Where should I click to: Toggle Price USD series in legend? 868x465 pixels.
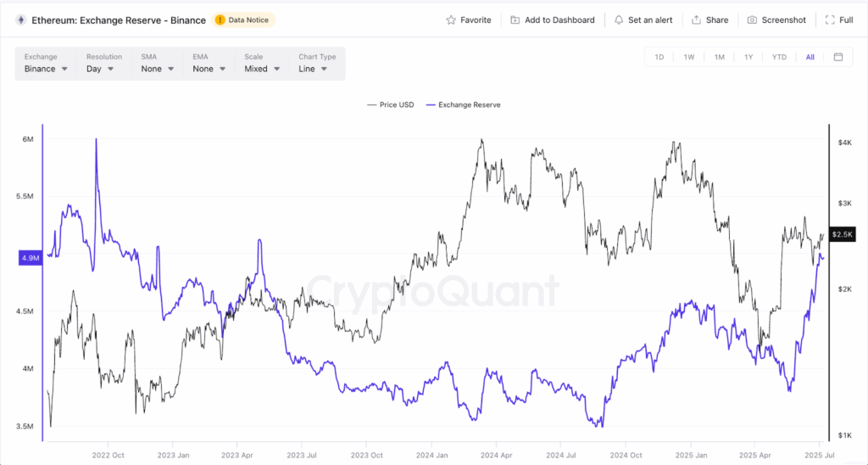click(x=390, y=104)
